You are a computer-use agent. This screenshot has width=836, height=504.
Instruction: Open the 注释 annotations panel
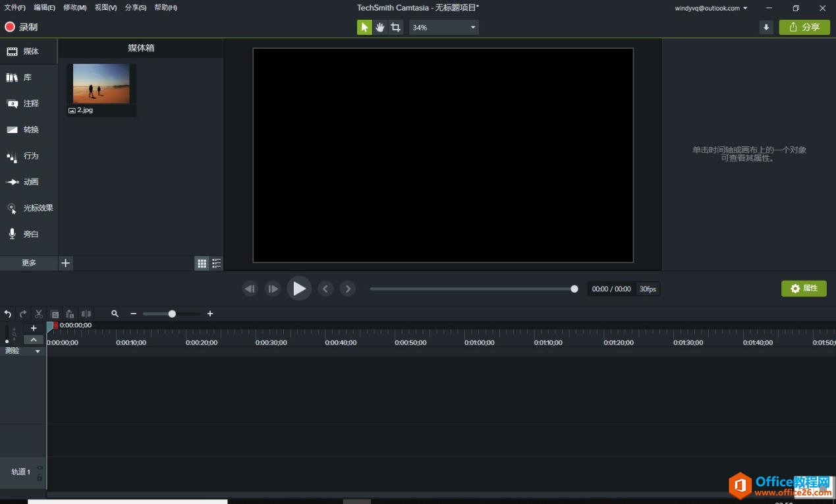coord(23,103)
